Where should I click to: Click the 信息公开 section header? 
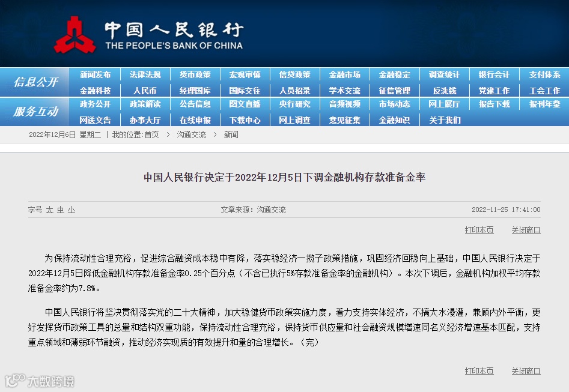pyautogui.click(x=35, y=82)
